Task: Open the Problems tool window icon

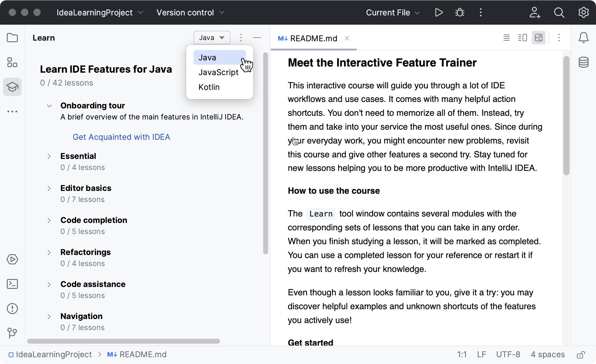Action: click(x=12, y=309)
